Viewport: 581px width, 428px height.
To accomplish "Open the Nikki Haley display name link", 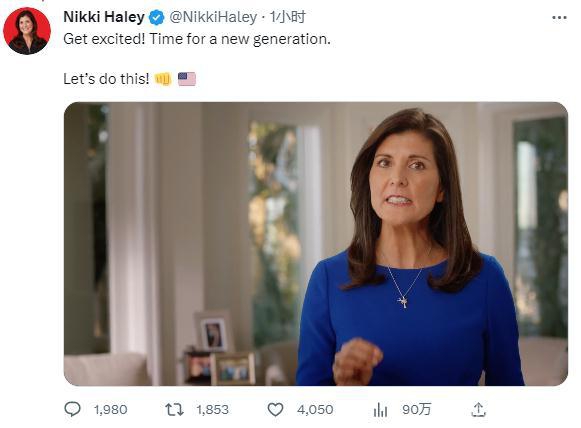I will pyautogui.click(x=104, y=17).
